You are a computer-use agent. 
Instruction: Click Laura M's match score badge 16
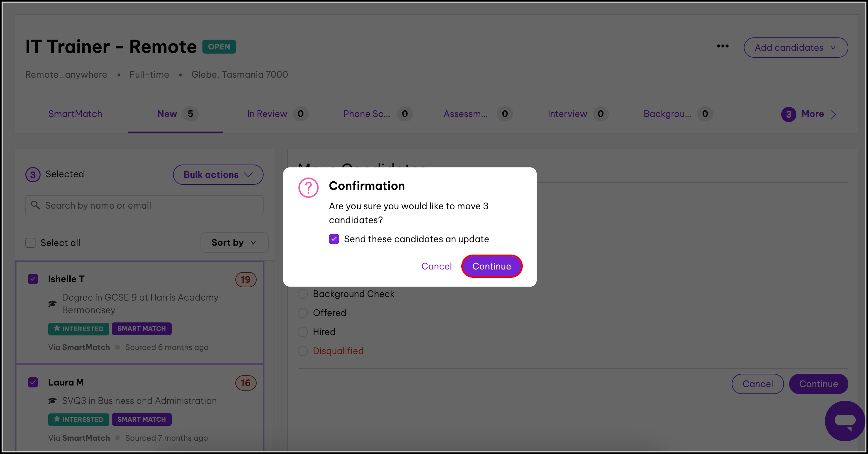246,382
